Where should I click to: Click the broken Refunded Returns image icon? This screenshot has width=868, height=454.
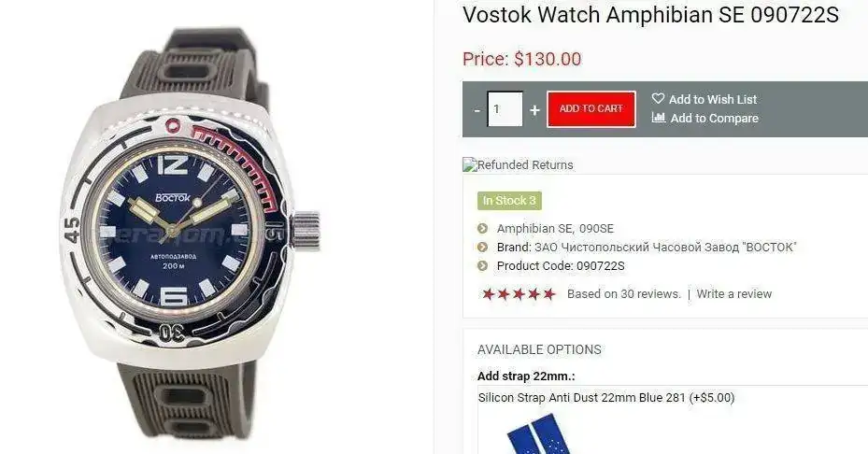(x=470, y=164)
